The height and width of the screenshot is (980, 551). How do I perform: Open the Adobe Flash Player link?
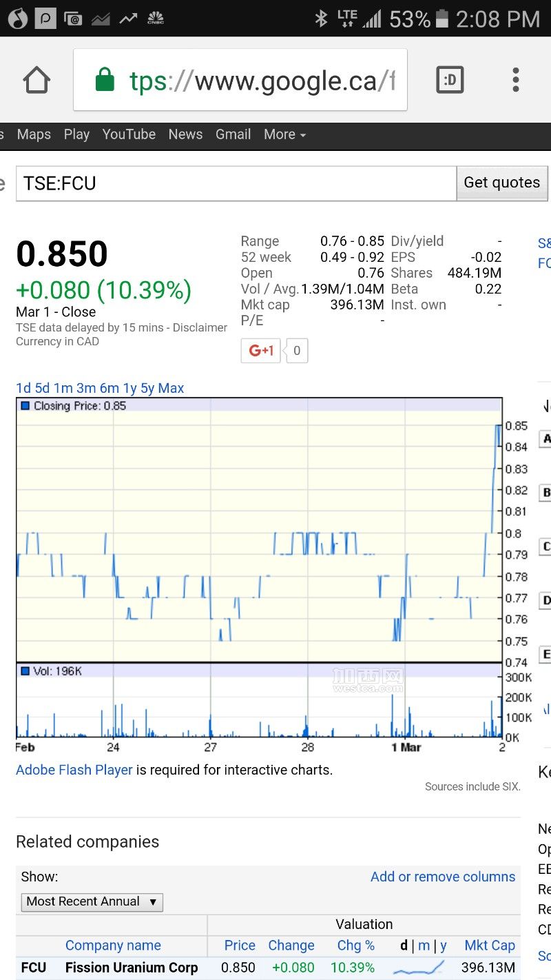(74, 770)
